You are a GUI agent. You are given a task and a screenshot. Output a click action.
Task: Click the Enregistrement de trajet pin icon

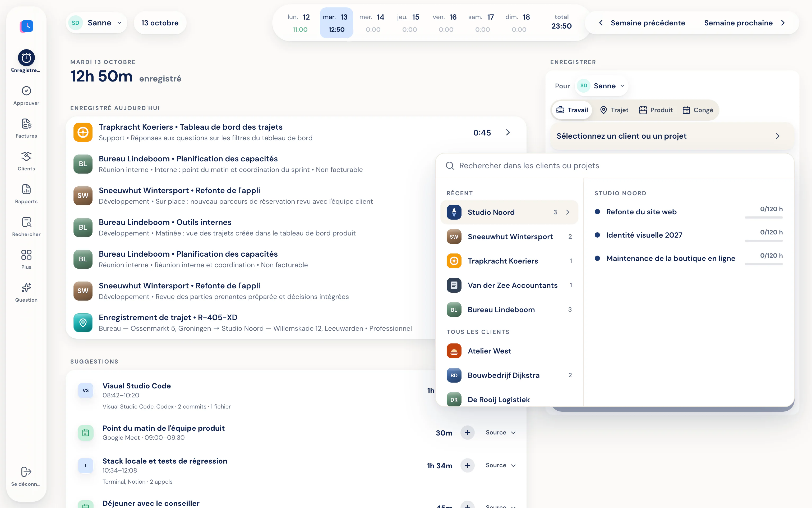tap(83, 323)
